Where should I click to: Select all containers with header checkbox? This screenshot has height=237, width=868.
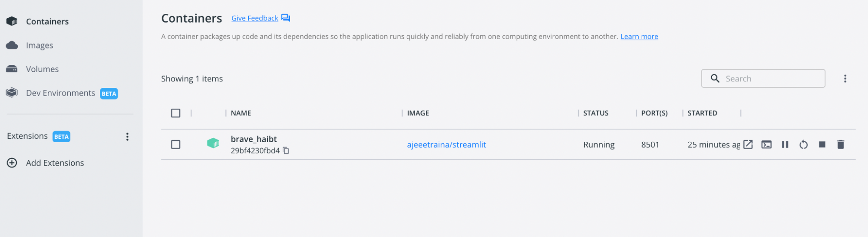click(176, 113)
